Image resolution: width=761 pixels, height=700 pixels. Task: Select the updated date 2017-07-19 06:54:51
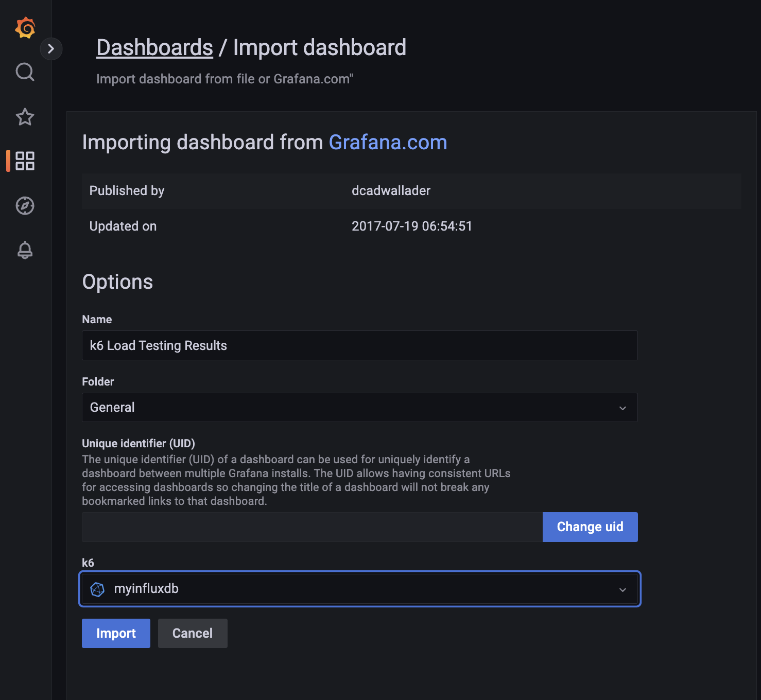click(412, 226)
